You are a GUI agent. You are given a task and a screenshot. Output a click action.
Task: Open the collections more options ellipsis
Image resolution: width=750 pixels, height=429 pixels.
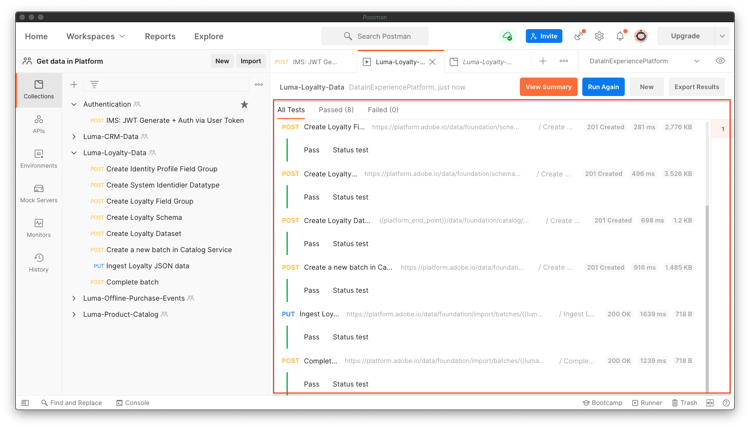(259, 85)
